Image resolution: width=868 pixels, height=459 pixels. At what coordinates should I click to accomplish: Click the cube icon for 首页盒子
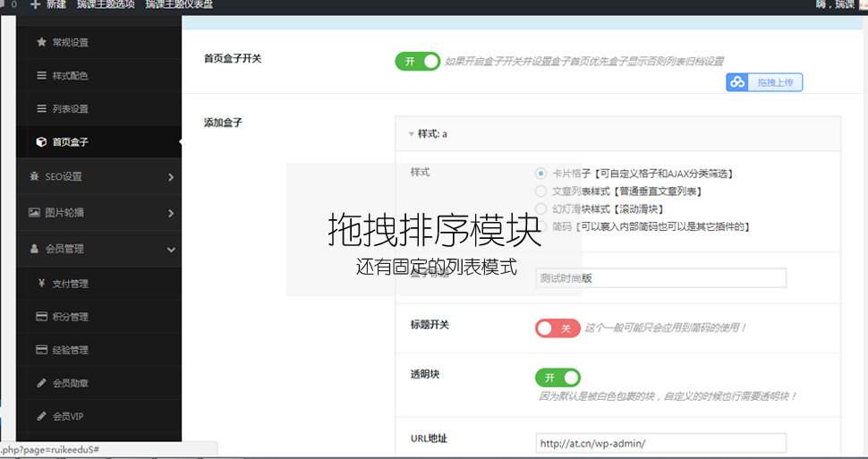coord(41,141)
